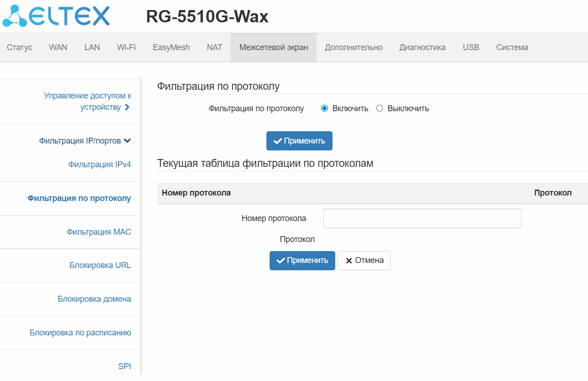Open Фильтрация MAC sidebar link
The width and height of the screenshot is (588, 381).
(x=99, y=232)
